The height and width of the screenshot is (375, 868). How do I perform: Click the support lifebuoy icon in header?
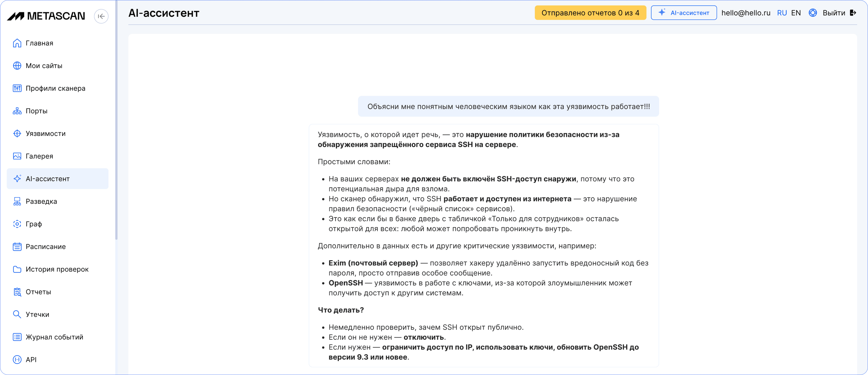pyautogui.click(x=813, y=13)
